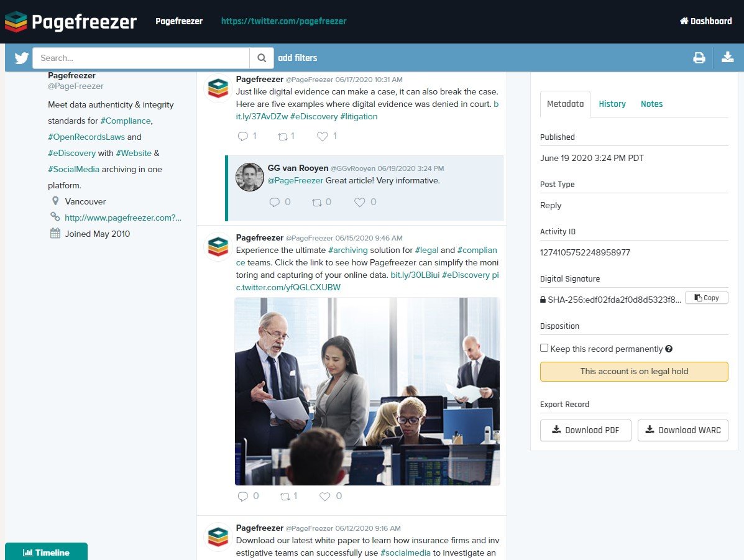Open add filters option
Screen dimensions: 744x560
click(298, 58)
